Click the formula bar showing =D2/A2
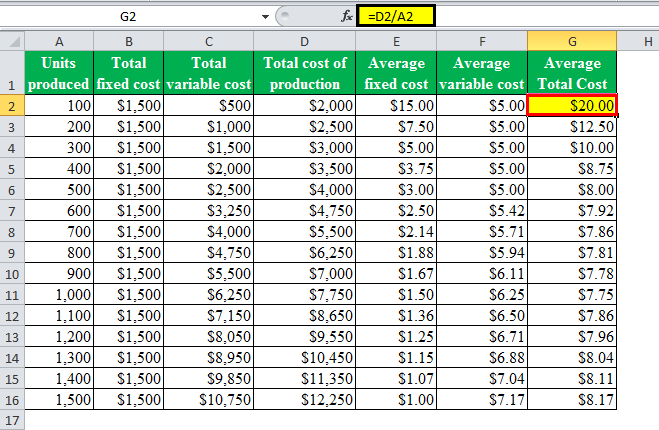659x430 pixels. click(395, 16)
